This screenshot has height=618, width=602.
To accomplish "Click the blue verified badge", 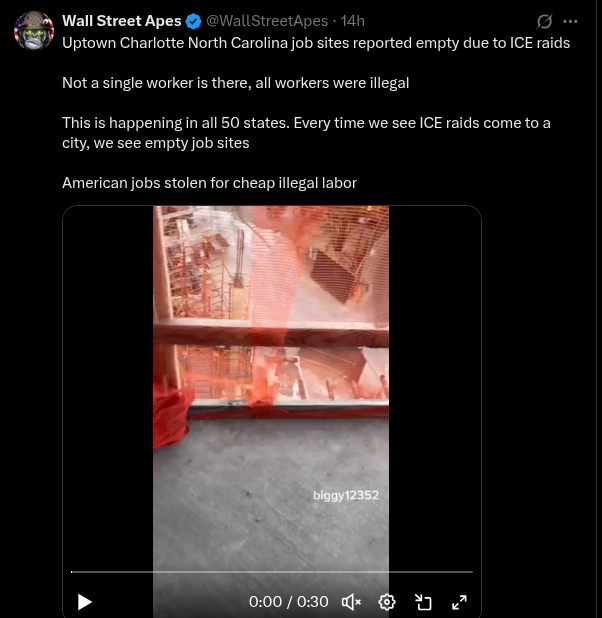I will (x=193, y=21).
